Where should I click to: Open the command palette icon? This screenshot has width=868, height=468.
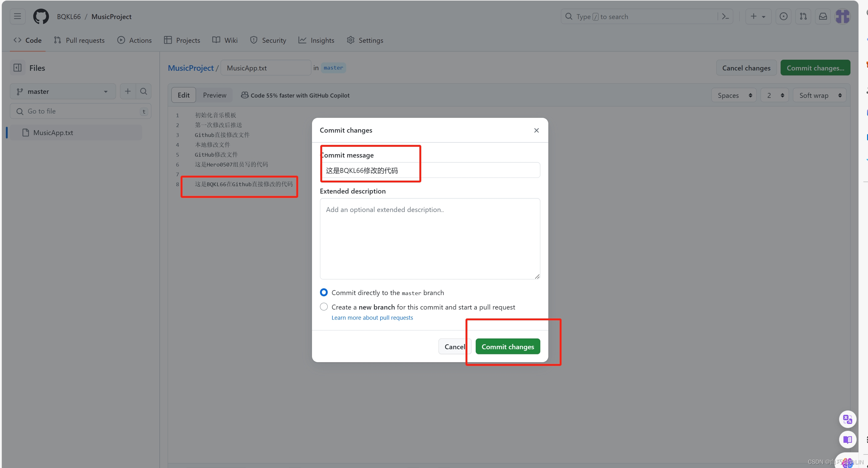pyautogui.click(x=725, y=16)
